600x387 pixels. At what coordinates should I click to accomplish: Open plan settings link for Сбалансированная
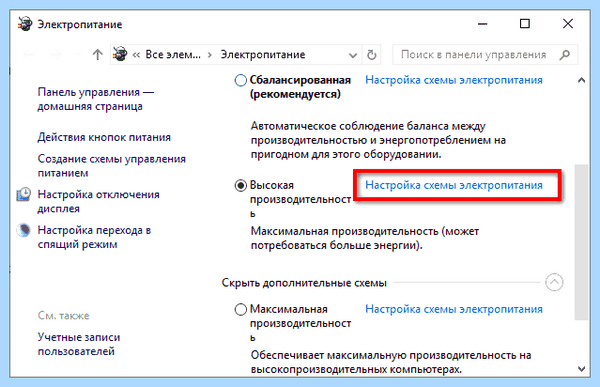[x=454, y=80]
